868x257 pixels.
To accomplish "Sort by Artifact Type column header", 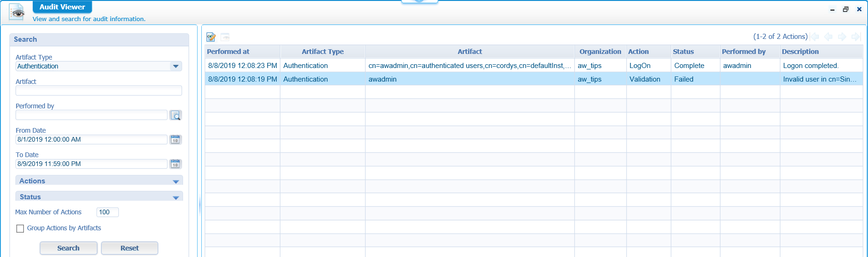I will [x=323, y=52].
